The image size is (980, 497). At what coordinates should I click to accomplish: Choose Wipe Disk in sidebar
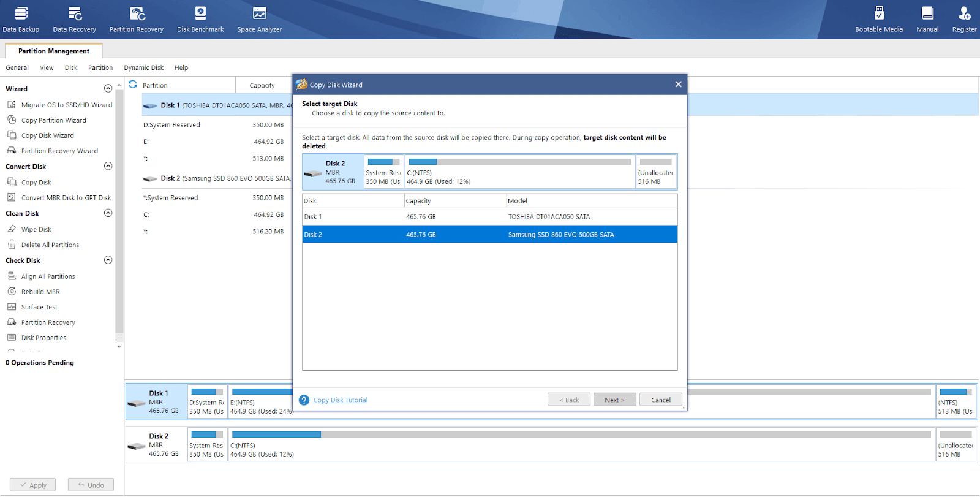(29, 229)
